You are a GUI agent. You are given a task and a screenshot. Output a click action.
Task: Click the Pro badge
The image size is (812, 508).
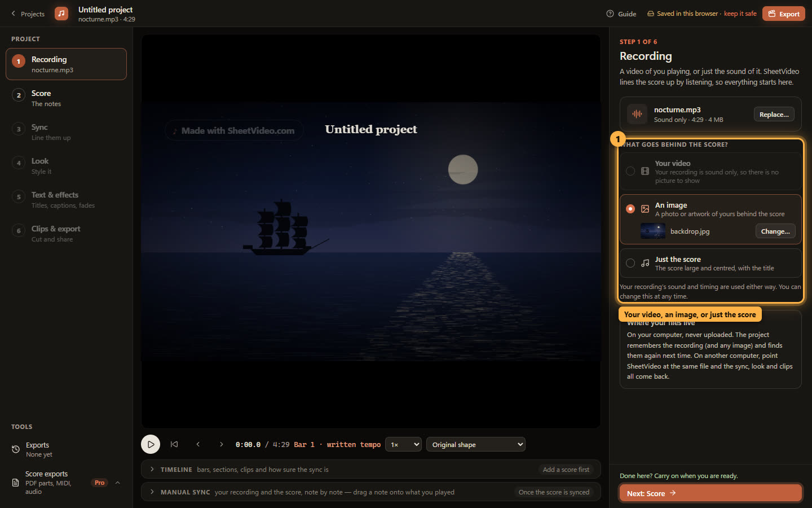[100, 483]
